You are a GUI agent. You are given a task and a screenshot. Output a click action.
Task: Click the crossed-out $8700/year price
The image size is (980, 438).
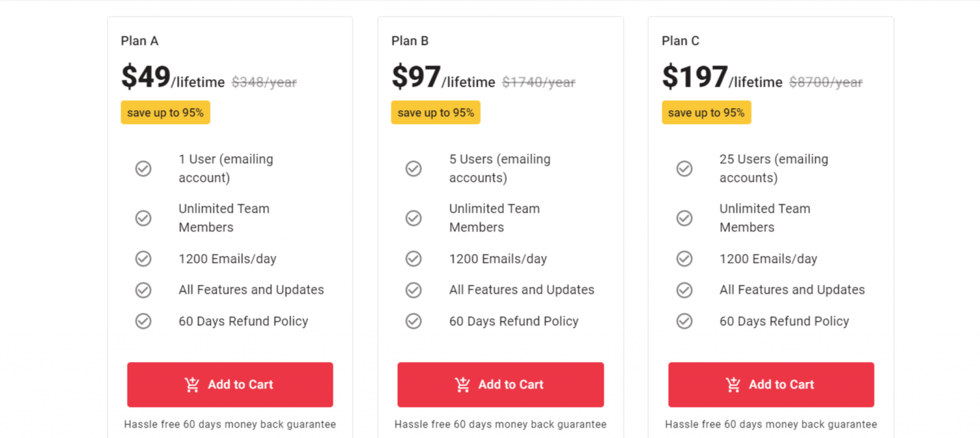click(x=826, y=82)
